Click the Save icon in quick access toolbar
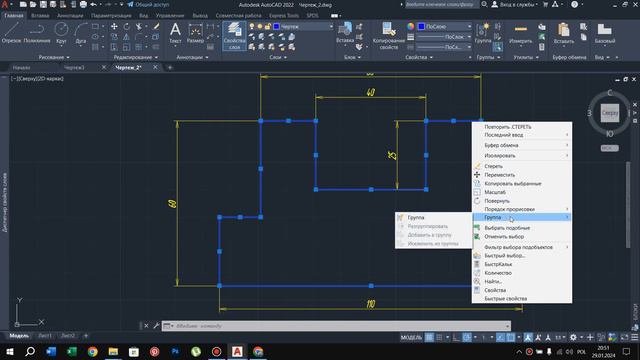Viewport: 640px width, 360px height. (43, 4)
